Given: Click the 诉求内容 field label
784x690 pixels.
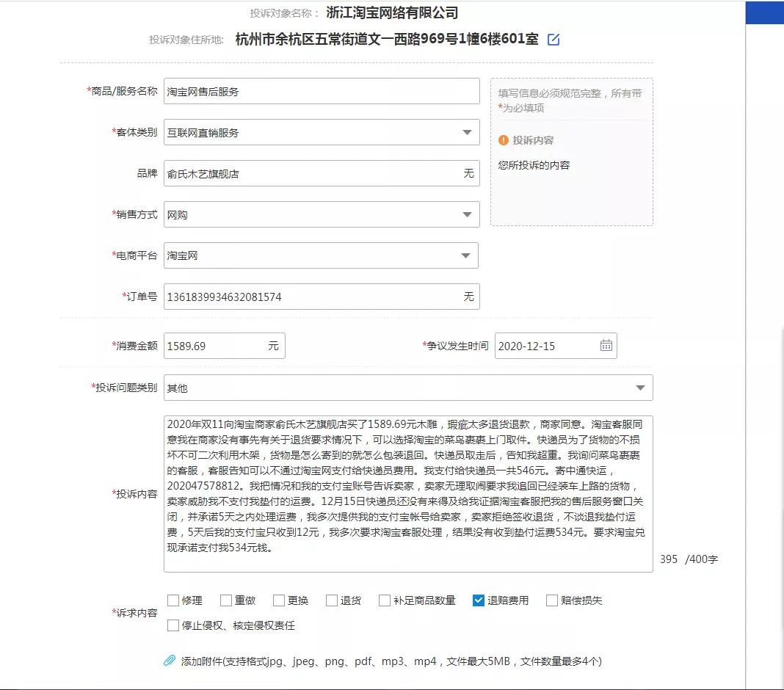Looking at the screenshot, I should point(135,612).
